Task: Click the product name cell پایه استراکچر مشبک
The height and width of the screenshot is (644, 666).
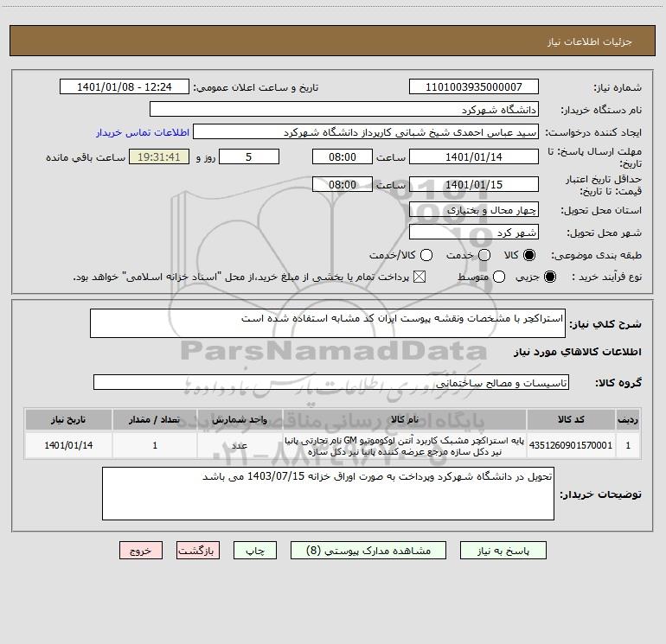Action: tap(405, 445)
